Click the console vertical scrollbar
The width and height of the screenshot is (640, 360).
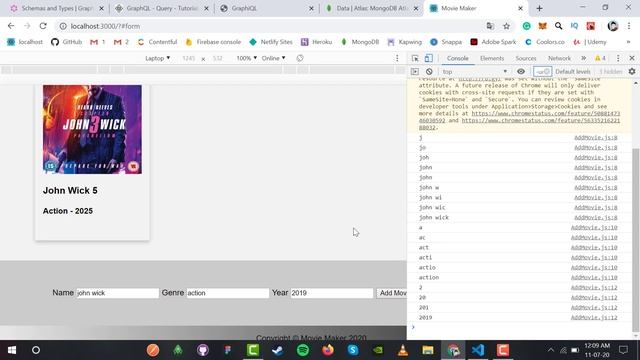636,241
